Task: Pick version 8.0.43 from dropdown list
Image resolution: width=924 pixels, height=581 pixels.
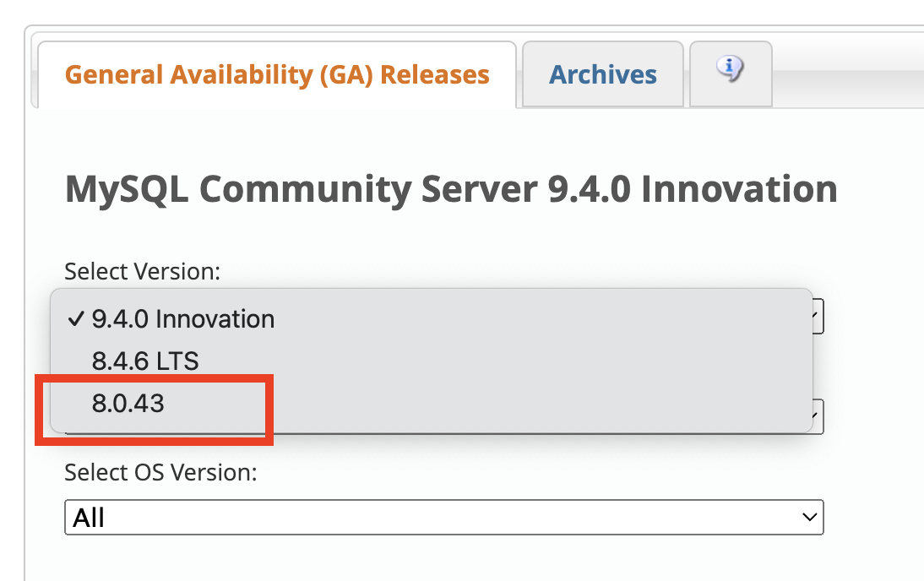Action: point(432,404)
